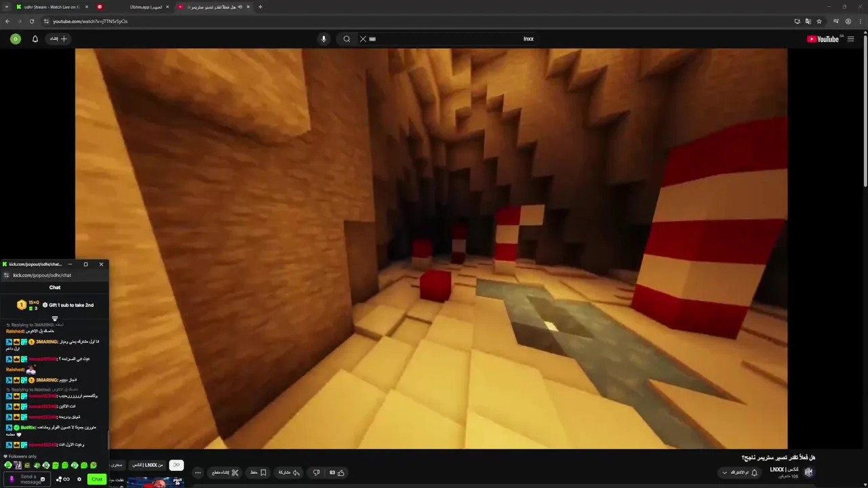Close the active YouTube browser tab
Screen dimensions: 868x488
pyautogui.click(x=248, y=7)
